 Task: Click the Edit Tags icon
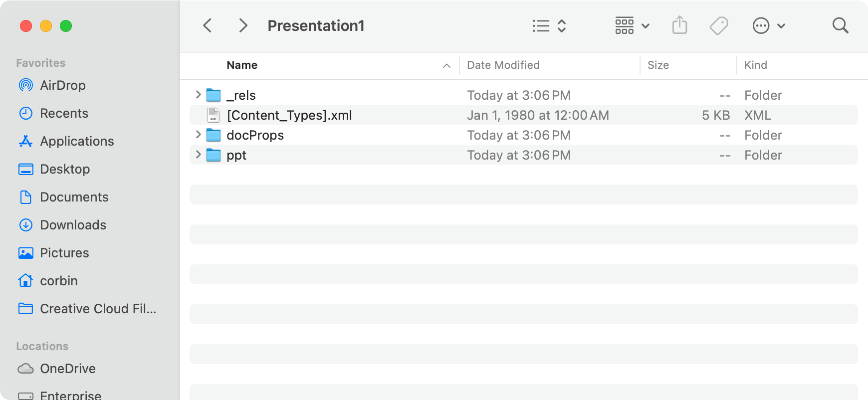click(x=719, y=25)
